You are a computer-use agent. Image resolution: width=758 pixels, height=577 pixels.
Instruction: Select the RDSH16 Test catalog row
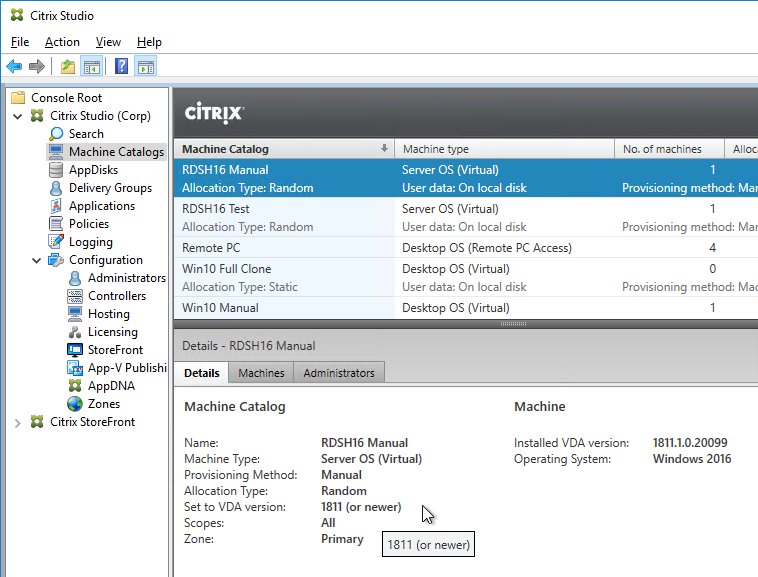point(466,217)
